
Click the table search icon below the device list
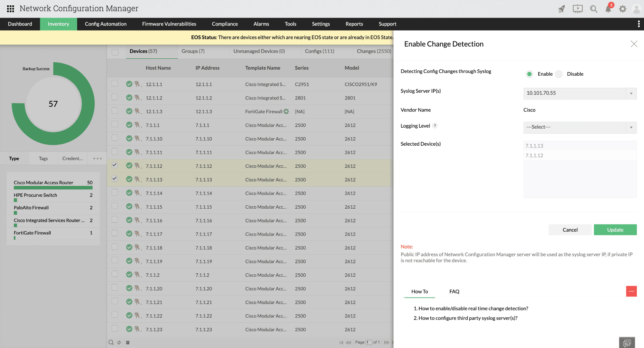click(111, 342)
